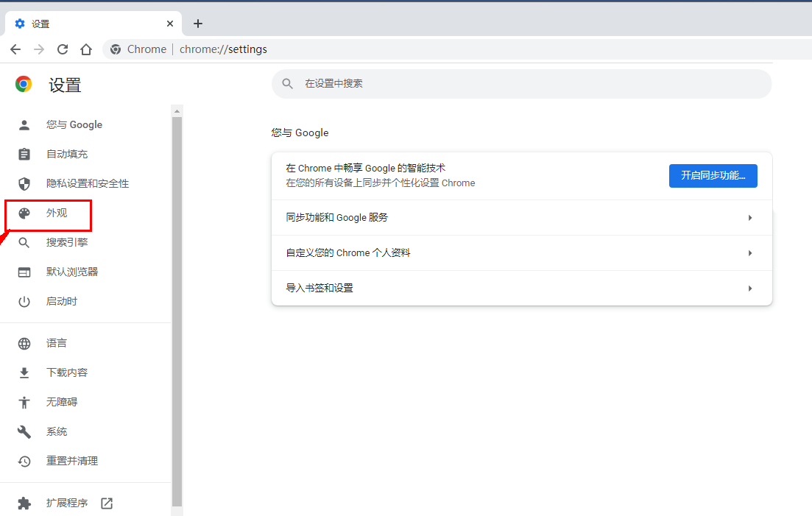This screenshot has width=812, height=516.
Task: Click the person icon for 您与 Google
Action: click(24, 124)
